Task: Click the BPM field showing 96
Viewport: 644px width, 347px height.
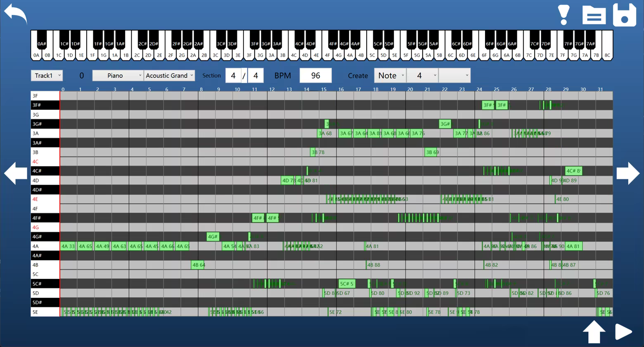Action: (315, 76)
